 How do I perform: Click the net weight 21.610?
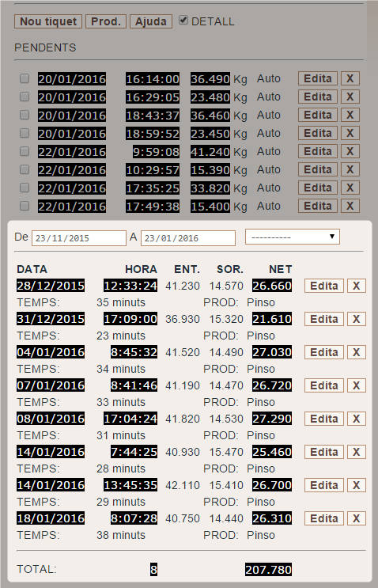(x=272, y=319)
